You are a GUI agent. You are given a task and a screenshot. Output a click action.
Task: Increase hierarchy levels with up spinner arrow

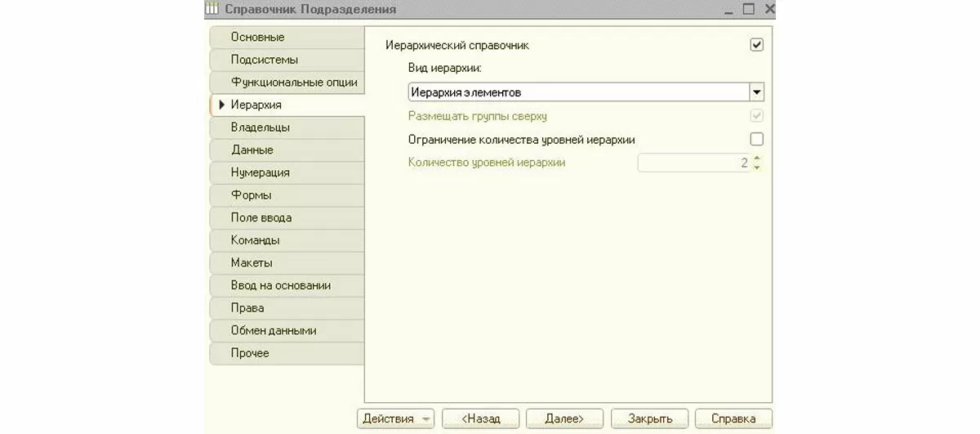(x=757, y=159)
